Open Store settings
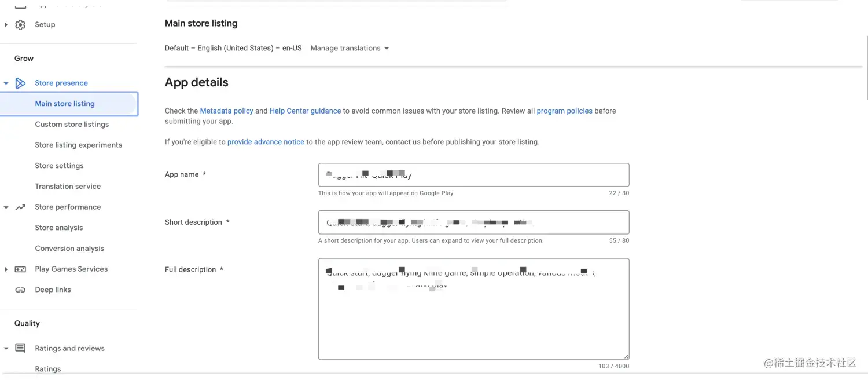 point(59,166)
